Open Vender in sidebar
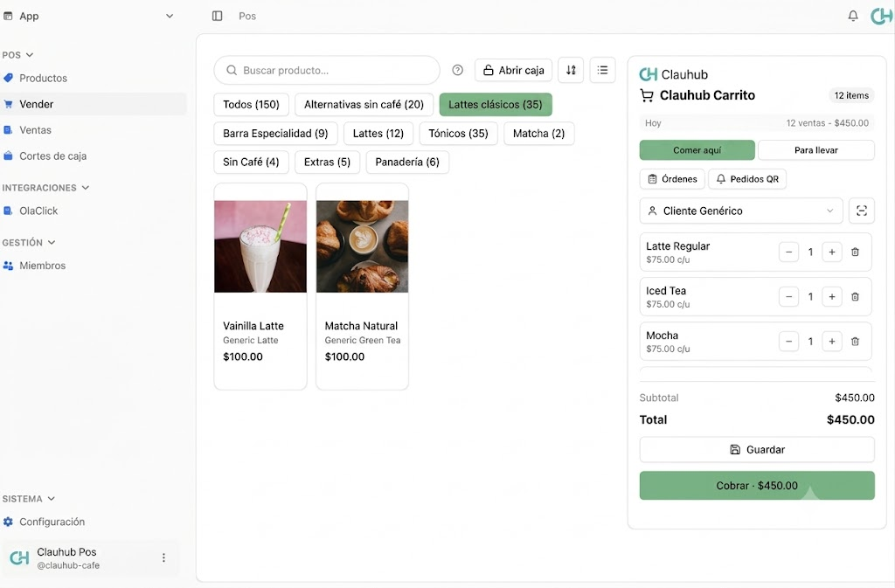 pyautogui.click(x=93, y=104)
